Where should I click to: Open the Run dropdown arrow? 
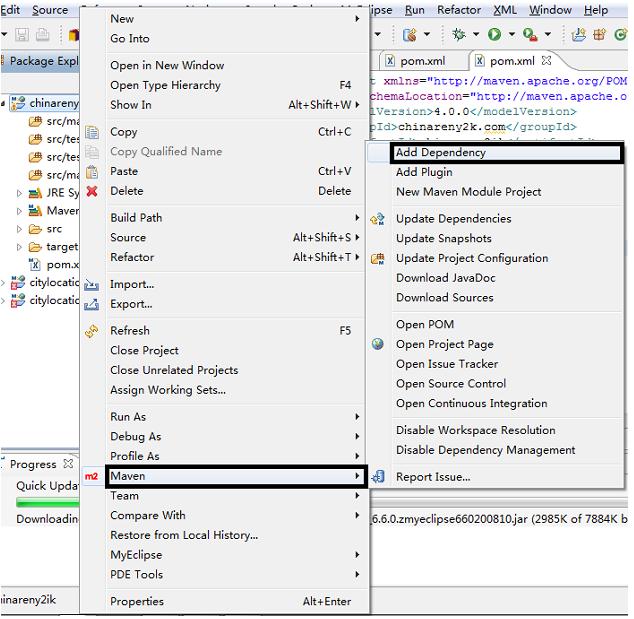pos(511,34)
